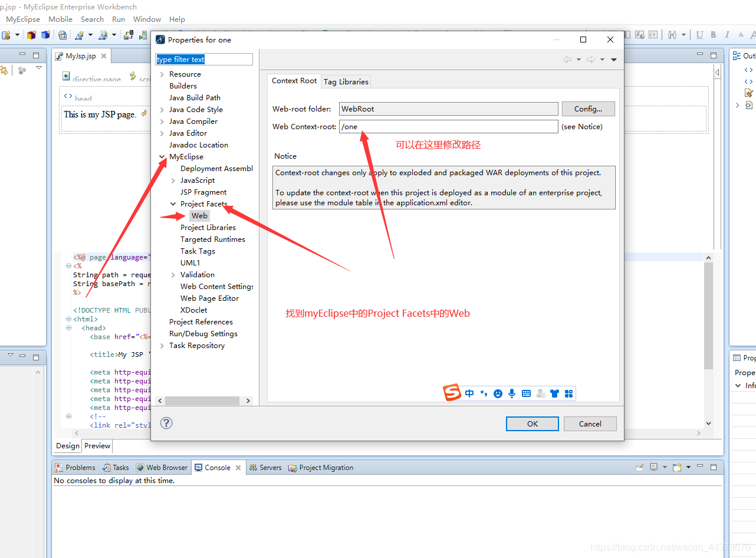The height and width of the screenshot is (558, 756).
Task: Click the Outline view icon
Action: tap(737, 55)
